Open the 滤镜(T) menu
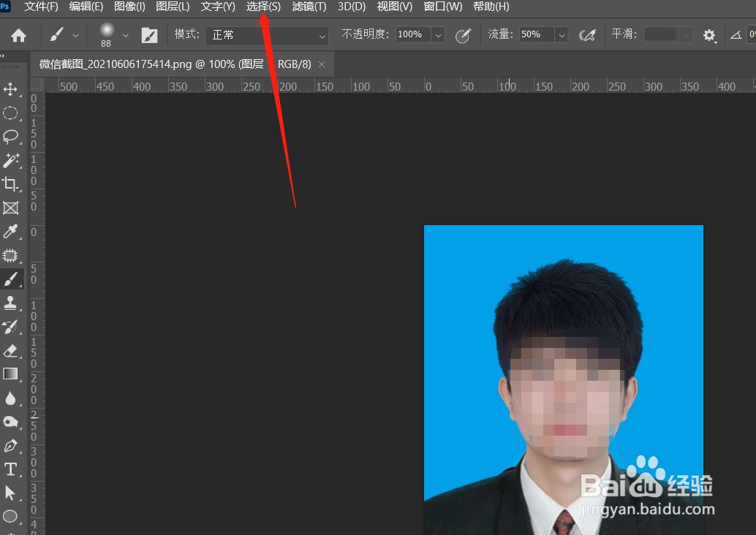 coord(309,7)
